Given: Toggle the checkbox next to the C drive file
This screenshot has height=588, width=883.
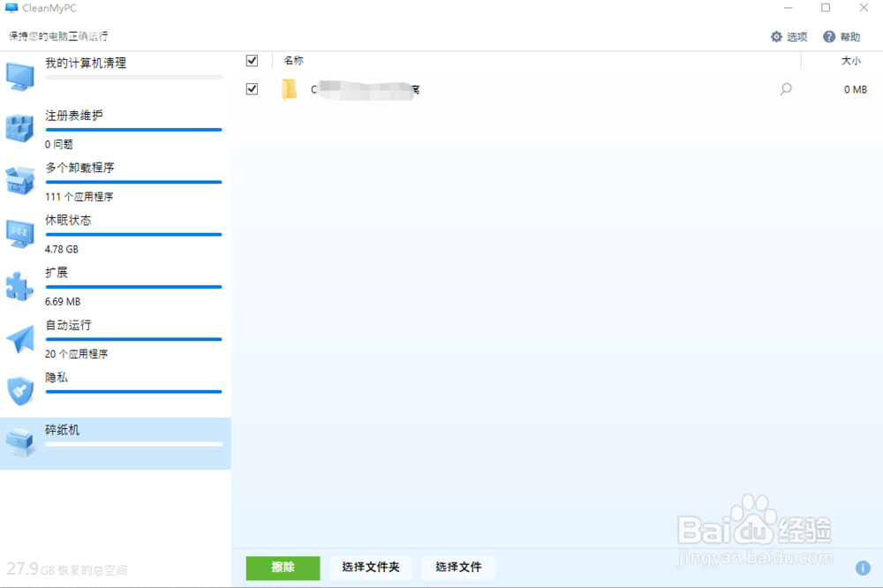Looking at the screenshot, I should 252,89.
